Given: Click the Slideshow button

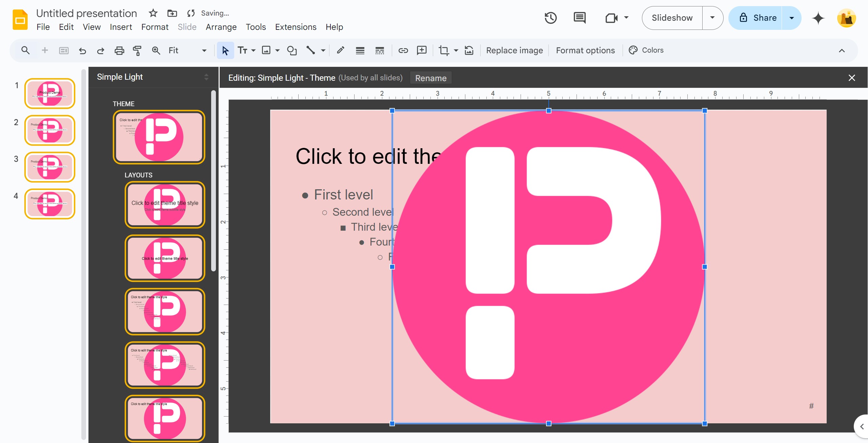Looking at the screenshot, I should 672,18.
